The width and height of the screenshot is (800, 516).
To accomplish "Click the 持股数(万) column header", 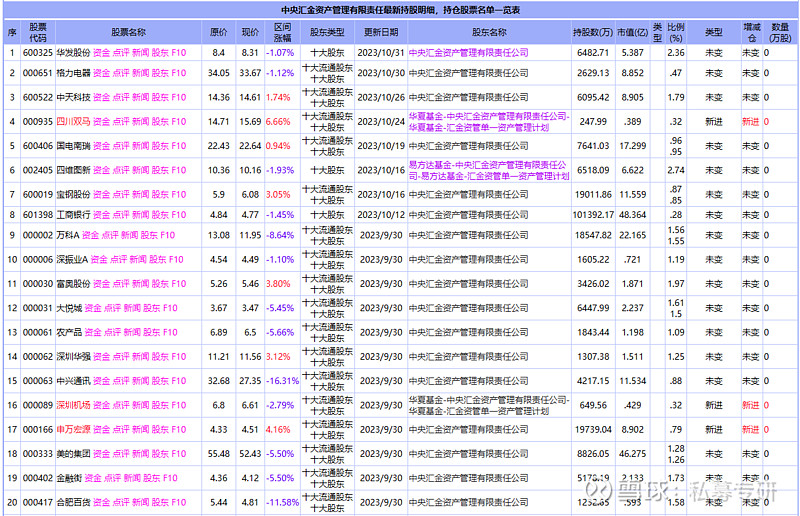I will pos(593,32).
